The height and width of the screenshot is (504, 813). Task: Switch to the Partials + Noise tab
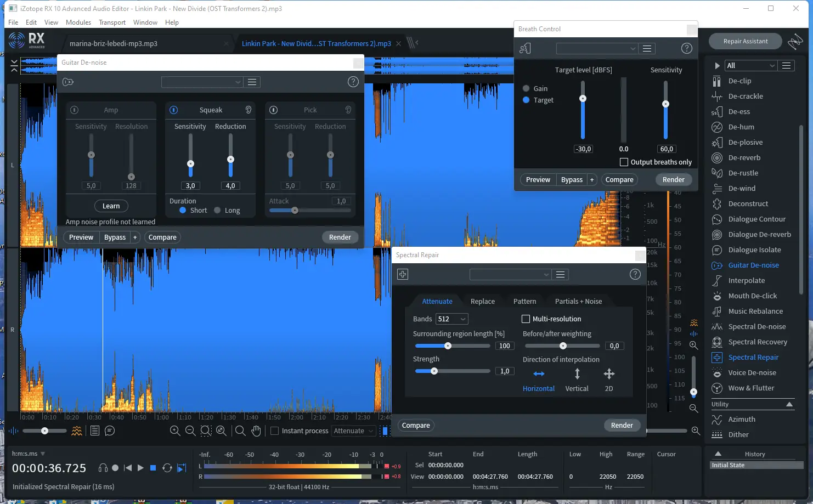click(578, 301)
